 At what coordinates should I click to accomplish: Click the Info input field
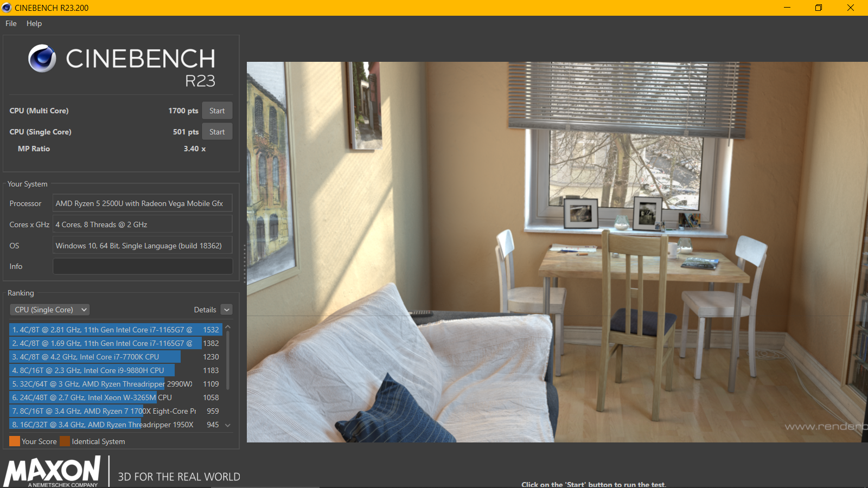click(x=143, y=266)
